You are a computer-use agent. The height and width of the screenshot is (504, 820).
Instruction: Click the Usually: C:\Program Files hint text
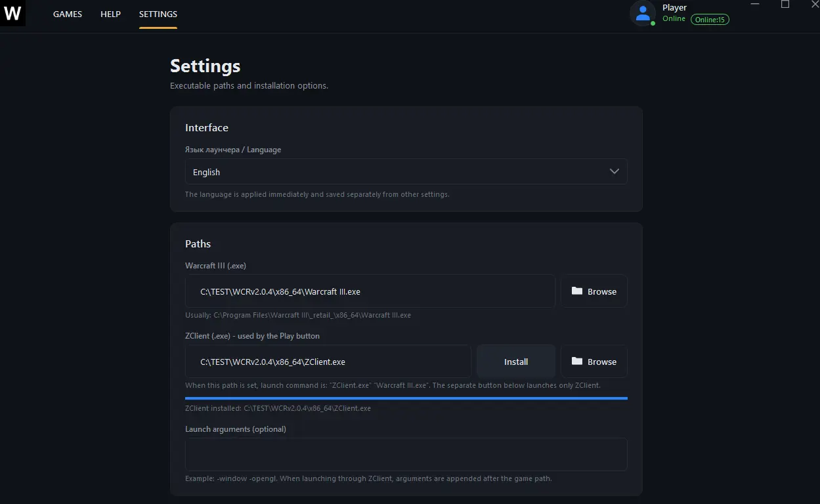pos(298,315)
